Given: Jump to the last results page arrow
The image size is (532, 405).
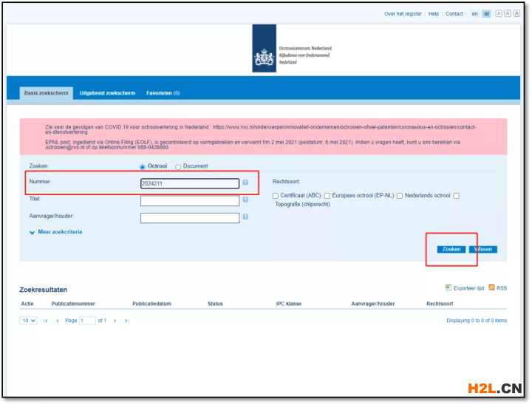Looking at the screenshot, I should coord(127,321).
